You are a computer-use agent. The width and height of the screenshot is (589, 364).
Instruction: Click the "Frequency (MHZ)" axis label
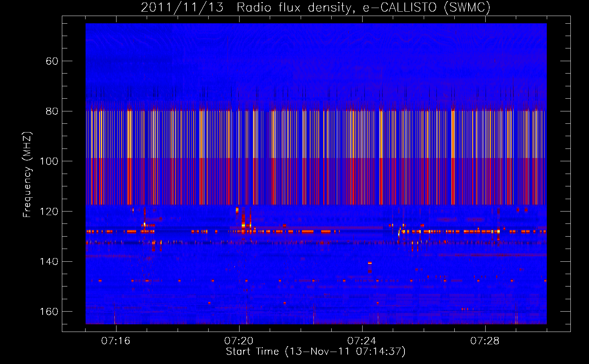coord(27,174)
